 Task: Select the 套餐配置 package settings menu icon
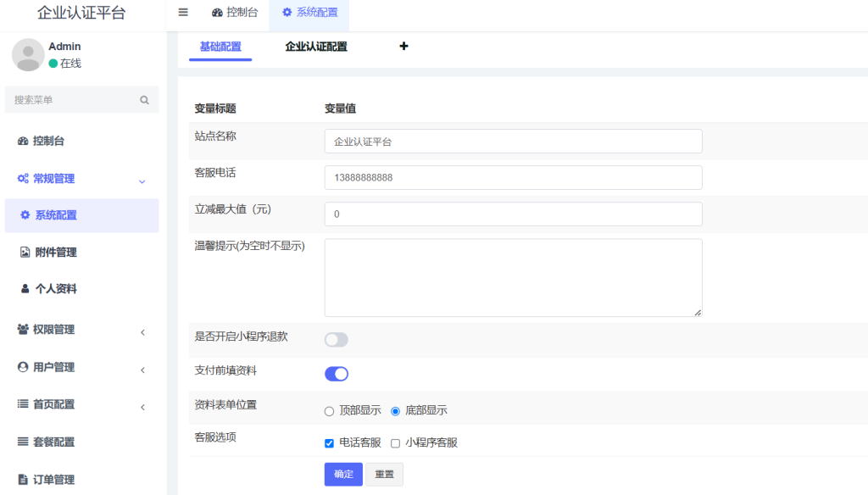(x=25, y=441)
